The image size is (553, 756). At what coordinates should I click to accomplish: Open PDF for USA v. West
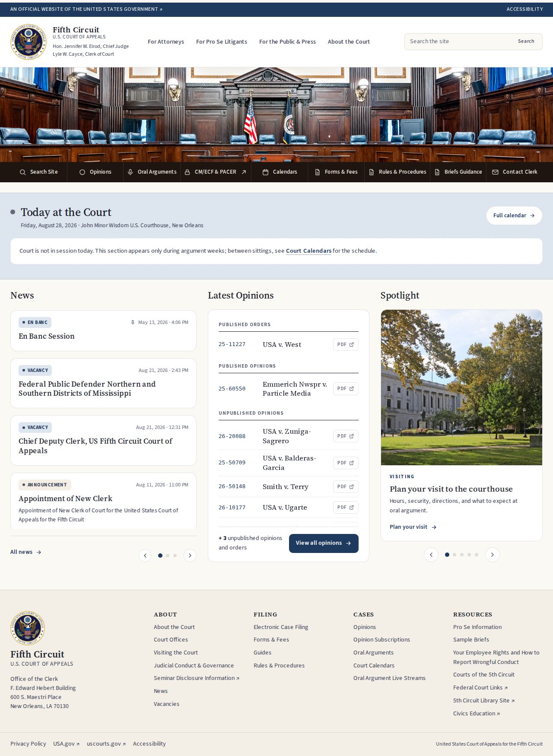tap(346, 344)
